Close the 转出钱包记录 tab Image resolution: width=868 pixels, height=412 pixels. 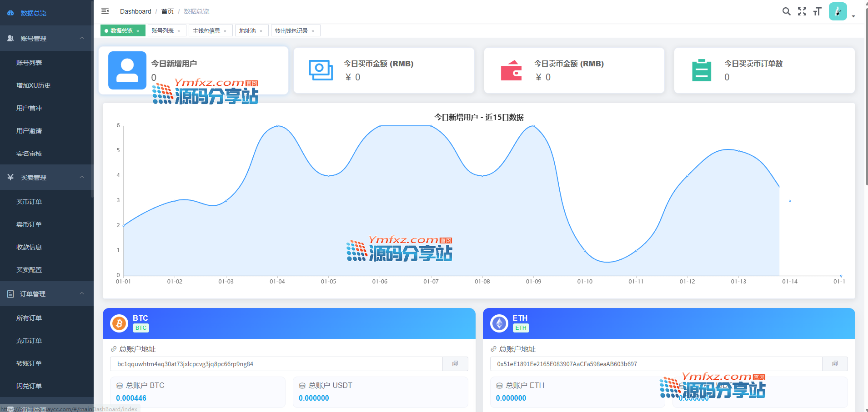coord(313,31)
